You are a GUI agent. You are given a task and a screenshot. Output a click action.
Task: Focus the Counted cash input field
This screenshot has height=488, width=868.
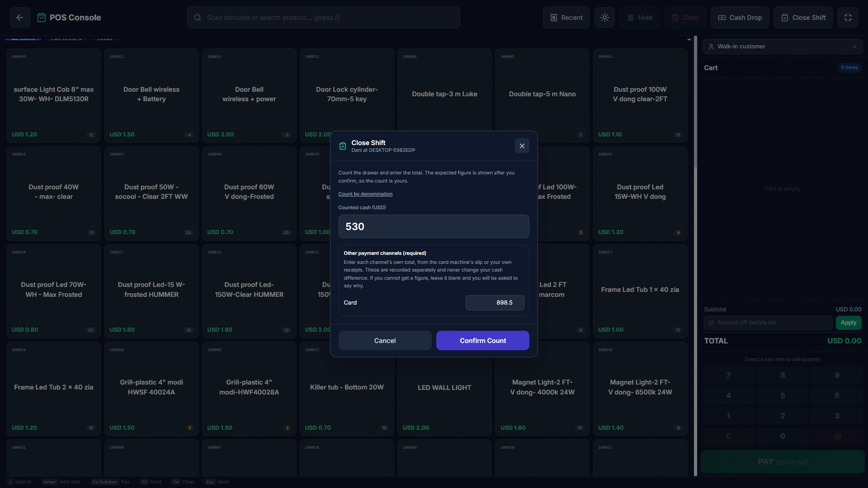(x=434, y=226)
